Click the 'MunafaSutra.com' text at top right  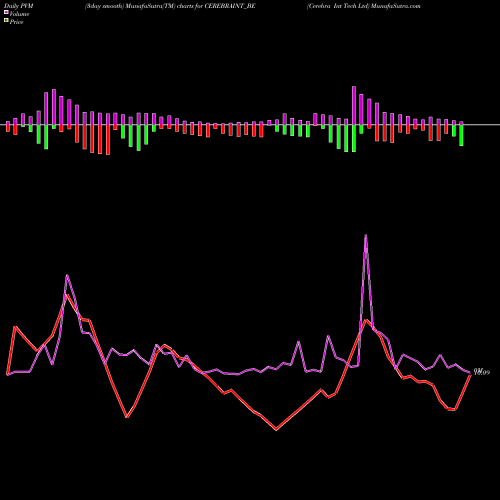(x=396, y=6)
